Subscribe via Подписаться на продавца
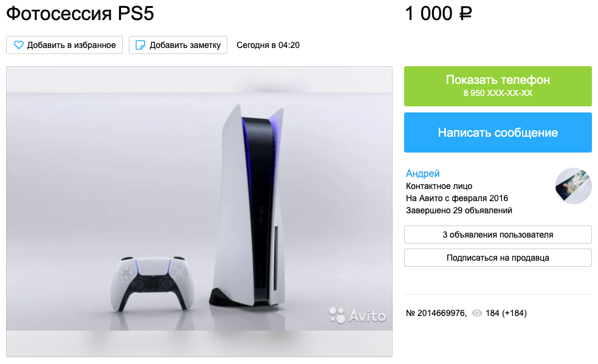Screen dimensions: 598x364 coord(498,258)
